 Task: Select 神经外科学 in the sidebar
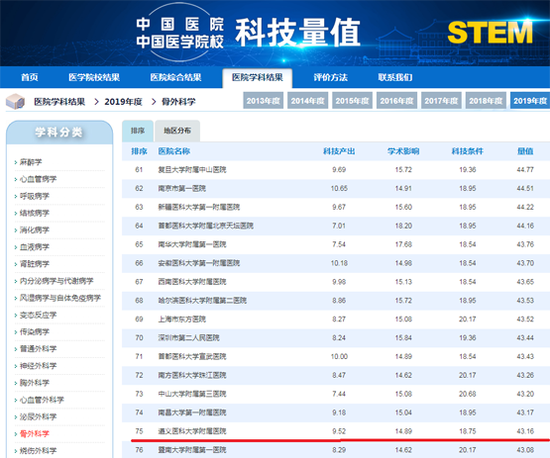[x=38, y=366]
